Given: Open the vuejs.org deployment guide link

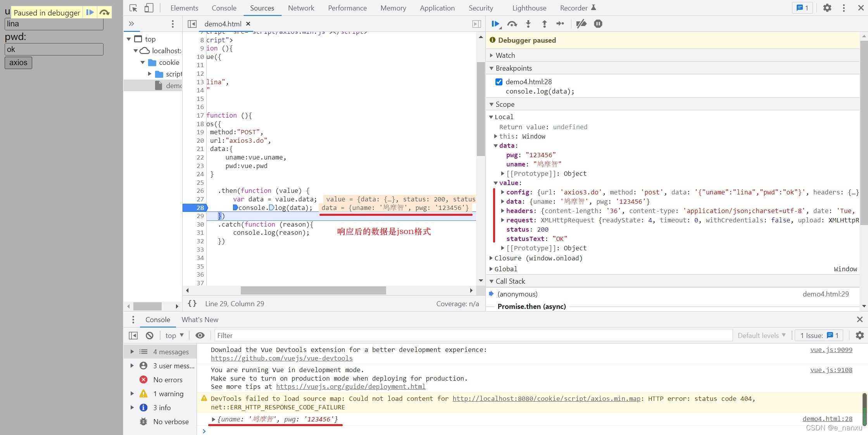Looking at the screenshot, I should pos(351,386).
